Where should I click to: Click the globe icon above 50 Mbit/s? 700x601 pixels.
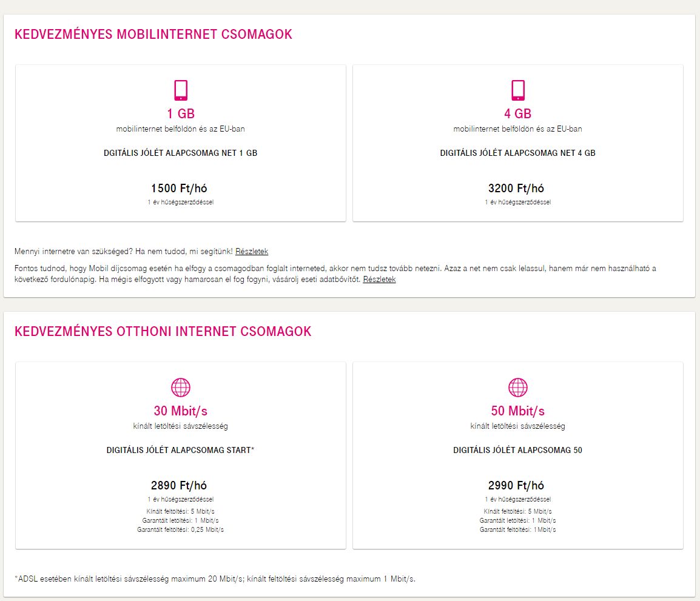517,388
